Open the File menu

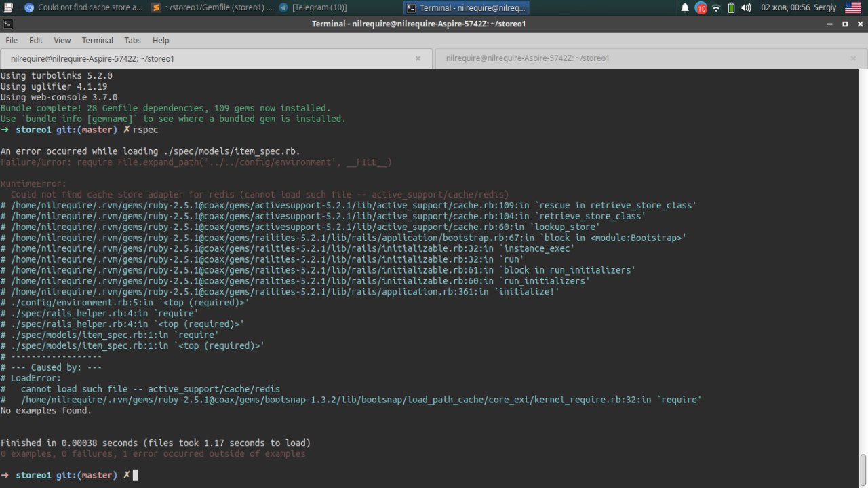(x=12, y=41)
